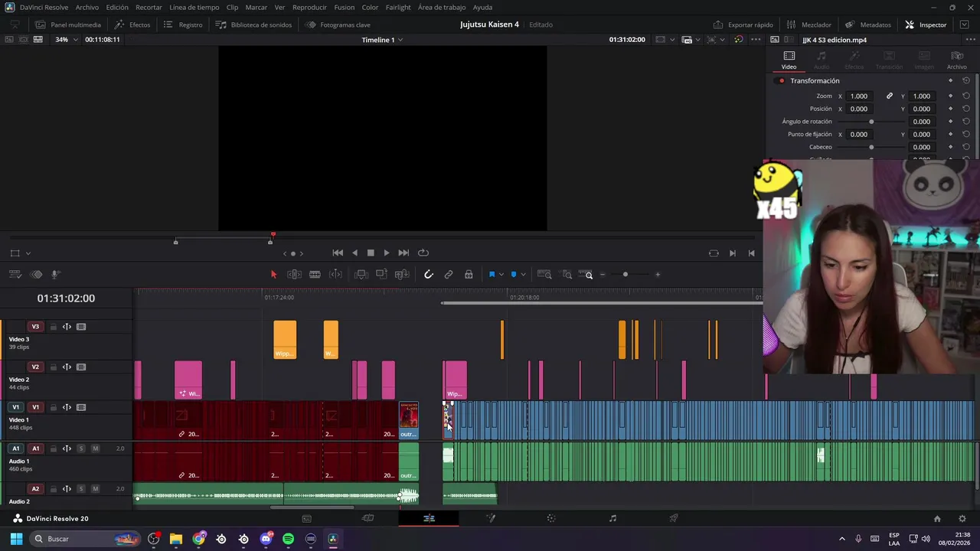Open marker color dropdown arrow
This screenshot has width=980, height=551.
click(523, 275)
